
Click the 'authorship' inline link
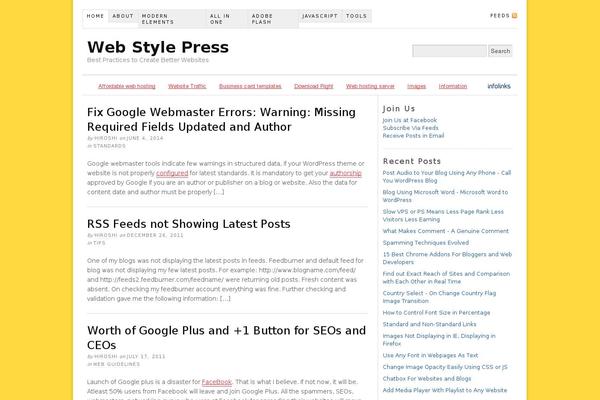(346, 173)
